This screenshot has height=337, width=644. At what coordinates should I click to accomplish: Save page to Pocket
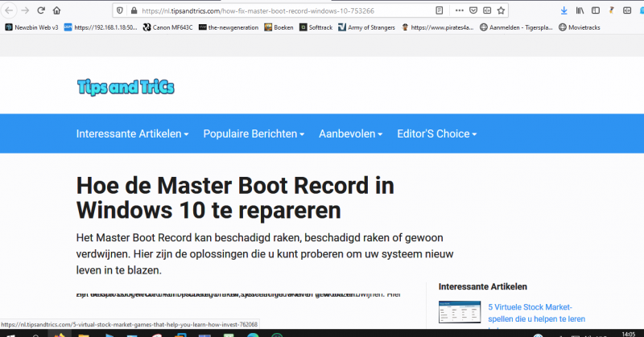pos(473,10)
